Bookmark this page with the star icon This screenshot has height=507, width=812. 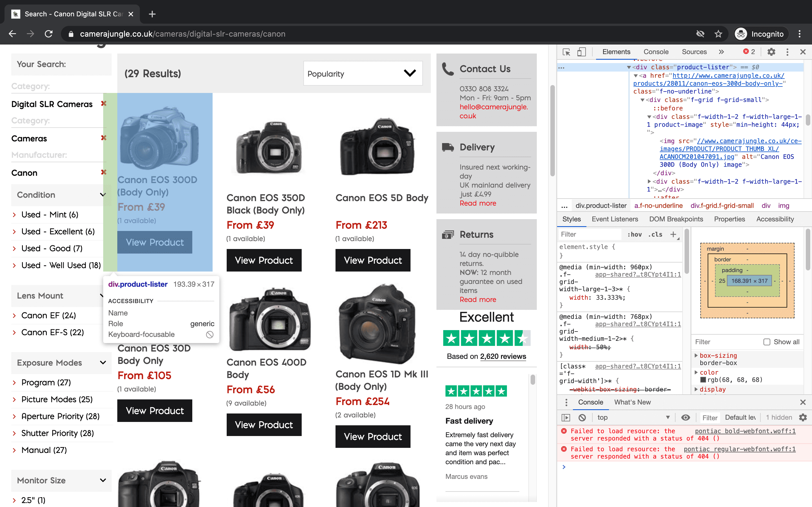pyautogui.click(x=718, y=34)
